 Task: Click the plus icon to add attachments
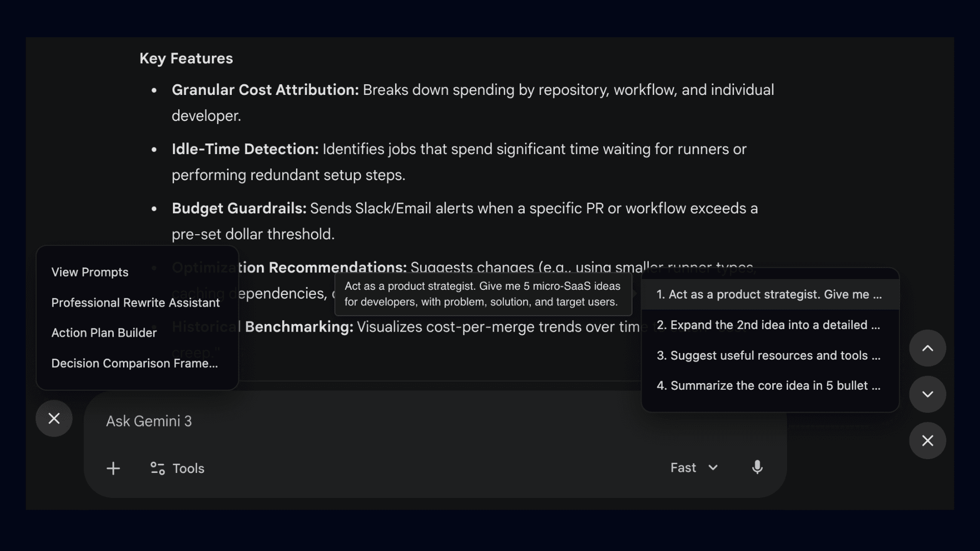(113, 468)
